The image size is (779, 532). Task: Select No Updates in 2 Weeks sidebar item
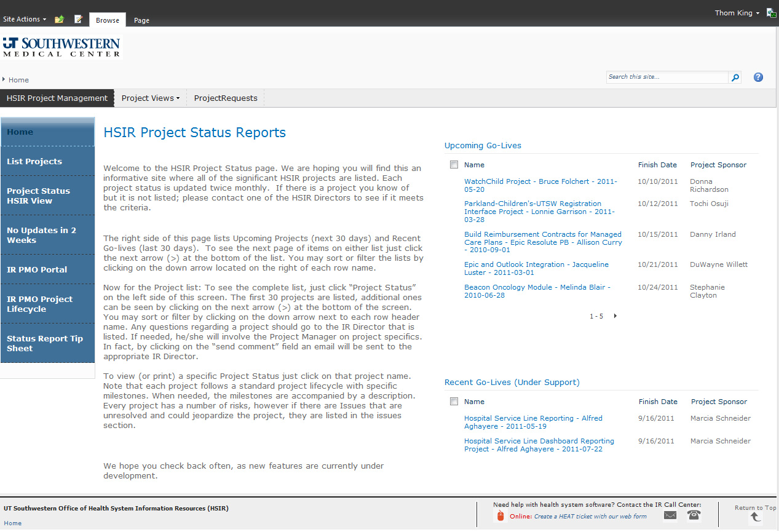pos(41,235)
